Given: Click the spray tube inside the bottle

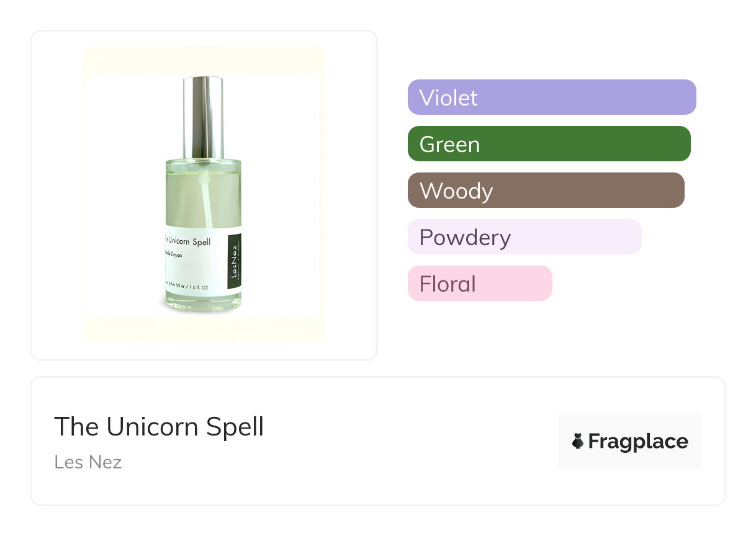Looking at the screenshot, I should pyautogui.click(x=204, y=199).
